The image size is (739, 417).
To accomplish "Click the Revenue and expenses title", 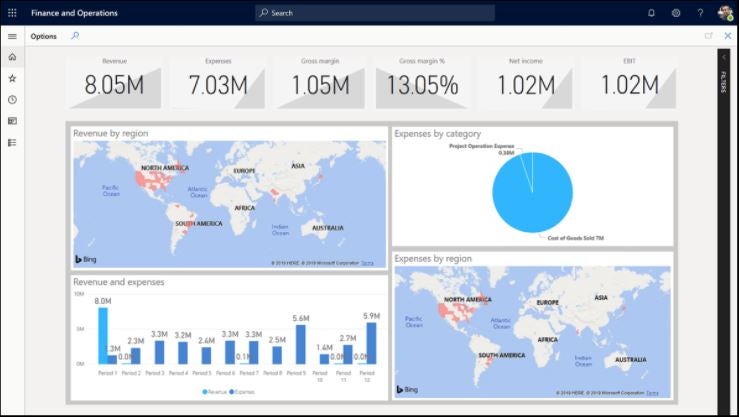I will [x=119, y=282].
